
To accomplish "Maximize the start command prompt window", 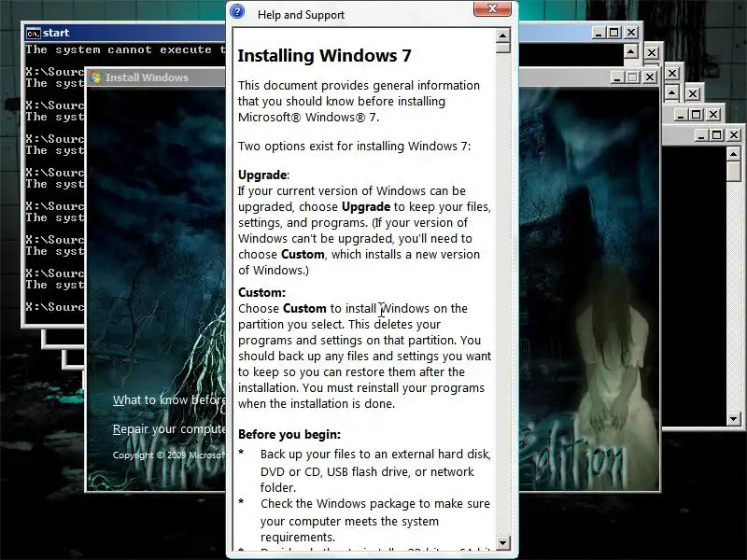I will (x=614, y=33).
